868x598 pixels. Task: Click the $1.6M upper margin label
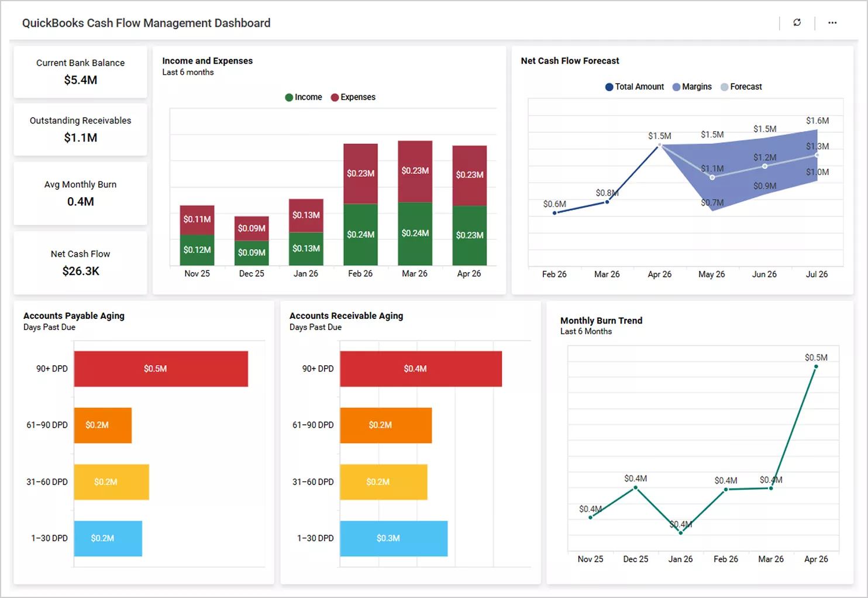click(x=817, y=121)
